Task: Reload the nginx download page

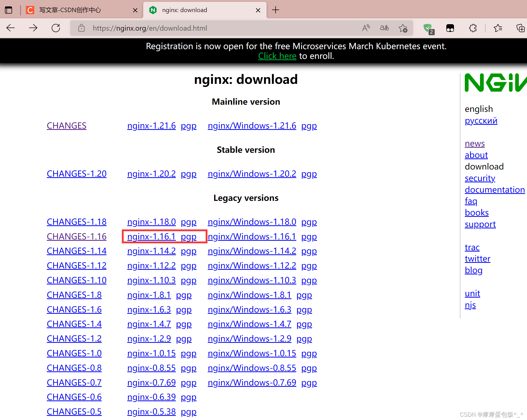Action: (56, 28)
